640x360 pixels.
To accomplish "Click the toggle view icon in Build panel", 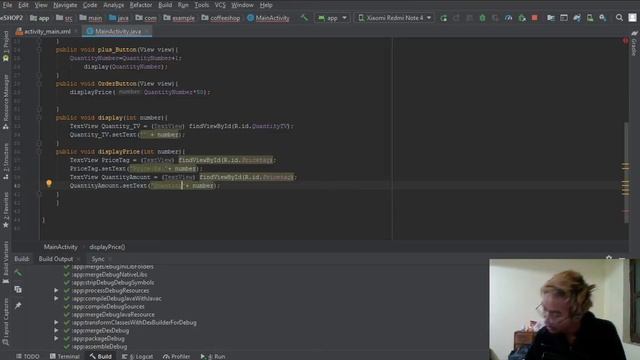I will 18,289.
